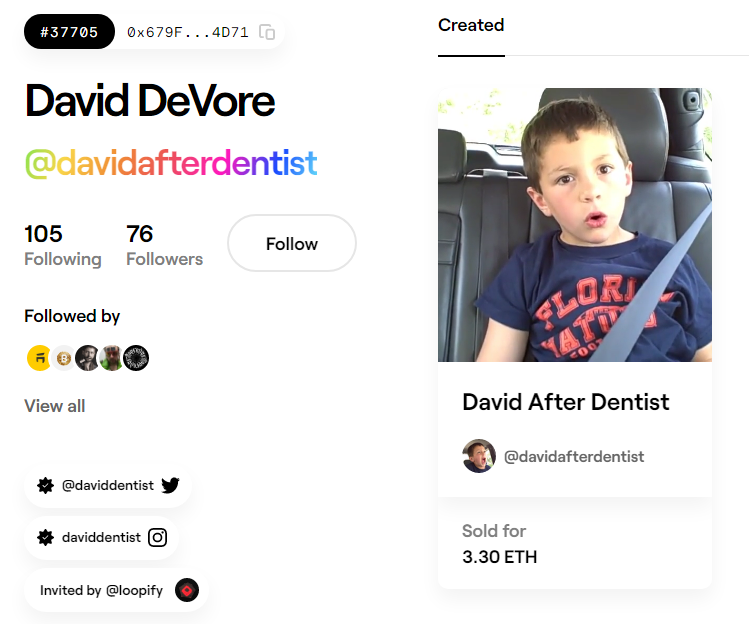Image resolution: width=749 pixels, height=624 pixels.
Task: Click the Instagram camera icon
Action: [x=158, y=538]
